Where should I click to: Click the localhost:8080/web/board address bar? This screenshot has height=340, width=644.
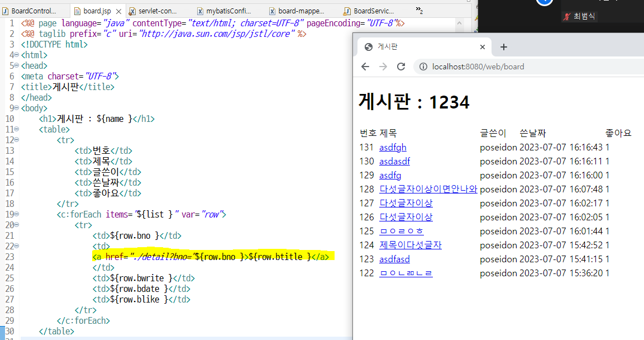[x=528, y=67]
